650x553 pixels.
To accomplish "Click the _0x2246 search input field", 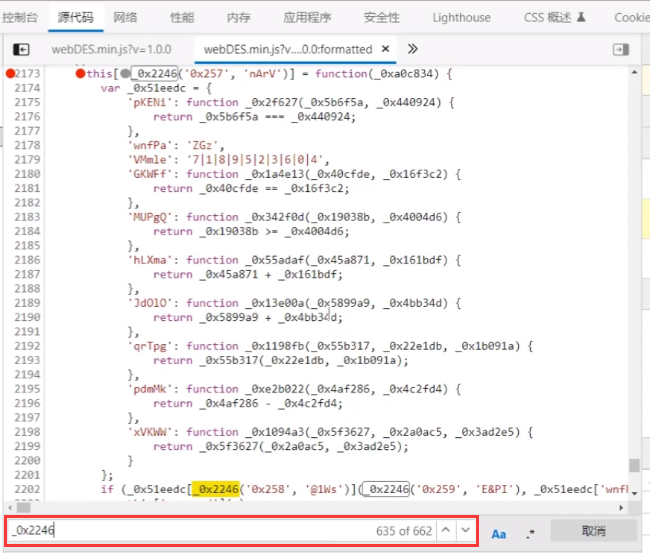I will pyautogui.click(x=200, y=531).
